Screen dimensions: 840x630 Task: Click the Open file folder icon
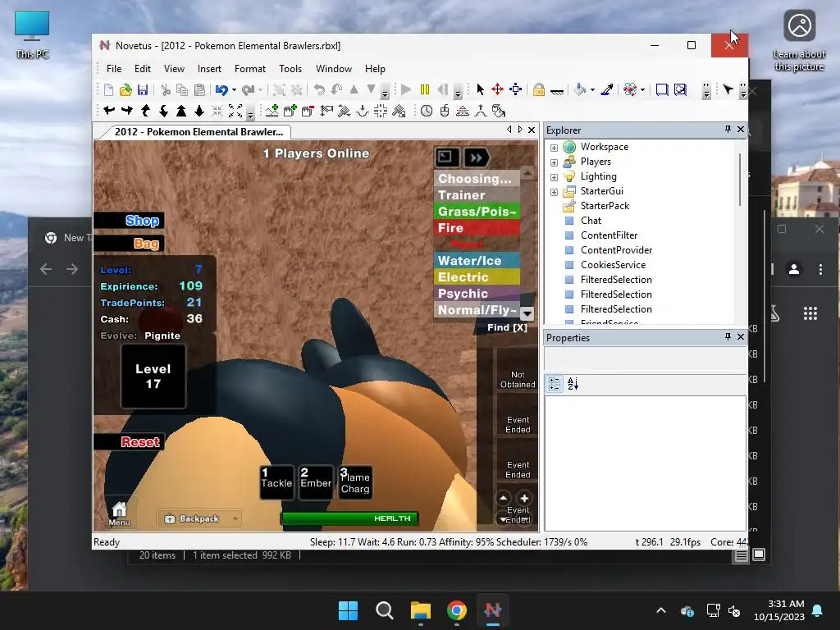pyautogui.click(x=126, y=89)
